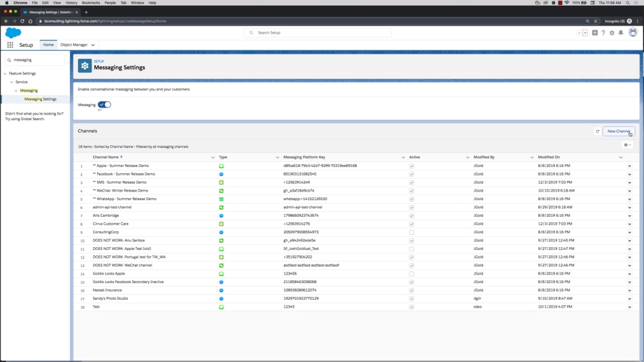Viewport: 644px width, 362px height.
Task: Open Chrome History menu
Action: [71, 3]
